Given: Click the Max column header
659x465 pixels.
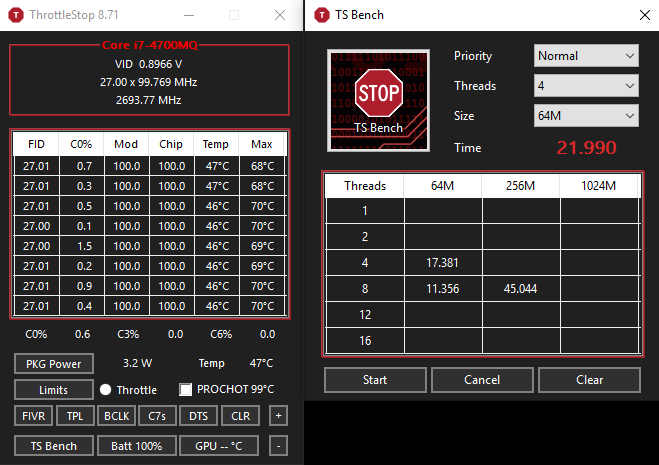Looking at the screenshot, I should [x=261, y=144].
